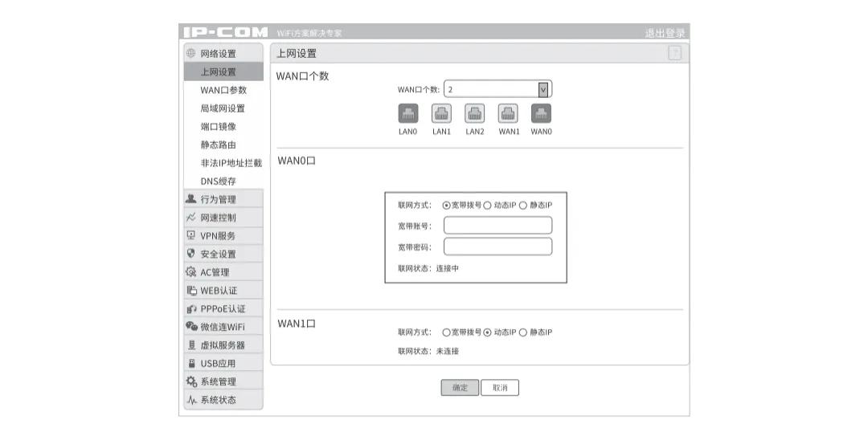The image size is (868, 432).
Task: Select 静态IP radio for WAN1口
Action: 523,332
